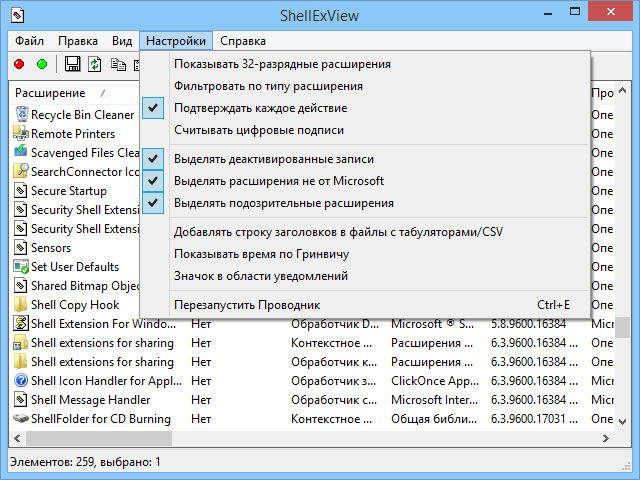Click the copy selected items toolbar icon
The width and height of the screenshot is (640, 480).
coord(118,64)
